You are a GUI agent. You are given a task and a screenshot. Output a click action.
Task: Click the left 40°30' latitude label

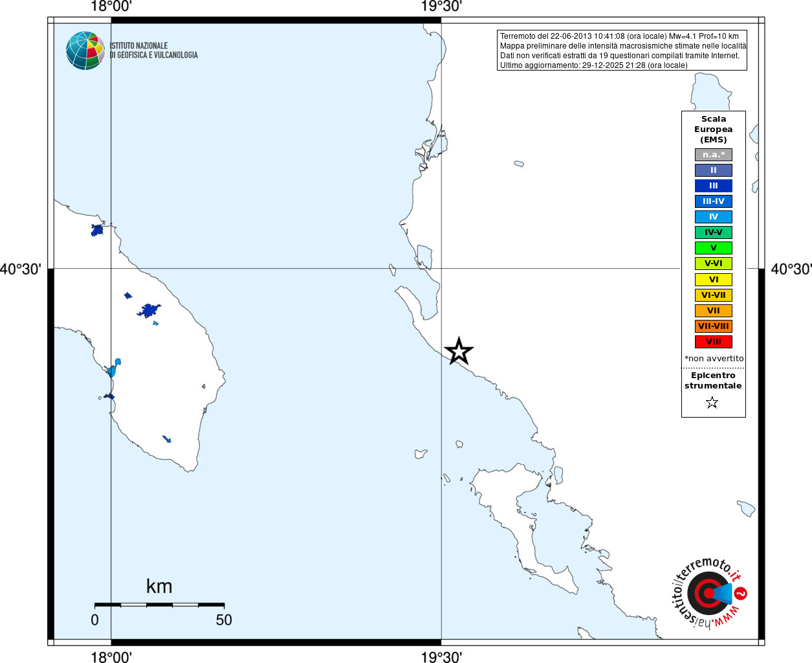tap(21, 269)
